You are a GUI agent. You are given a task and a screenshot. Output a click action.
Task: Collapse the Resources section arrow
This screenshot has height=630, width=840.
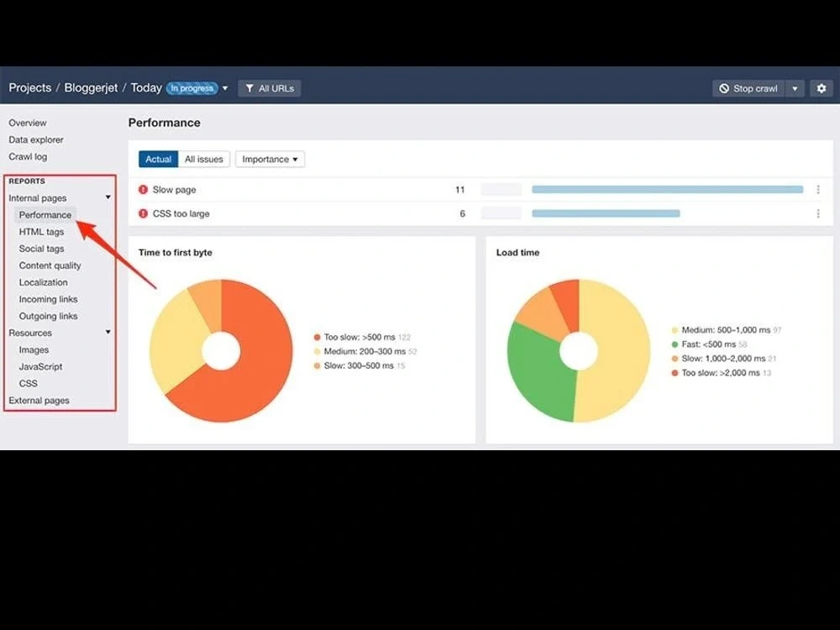point(108,332)
